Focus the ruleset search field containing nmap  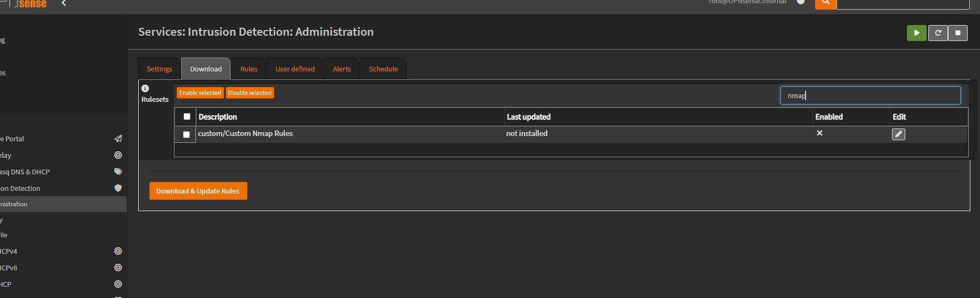[x=870, y=95]
